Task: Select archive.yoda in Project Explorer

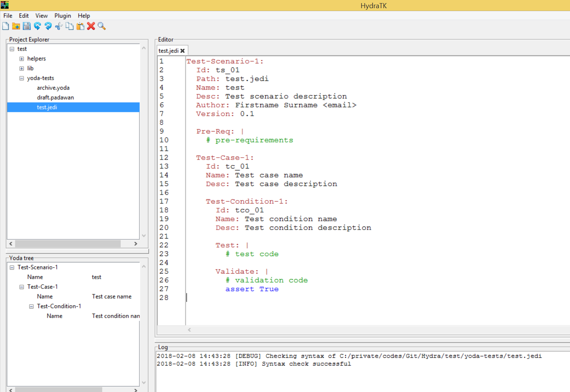Action: [x=53, y=88]
